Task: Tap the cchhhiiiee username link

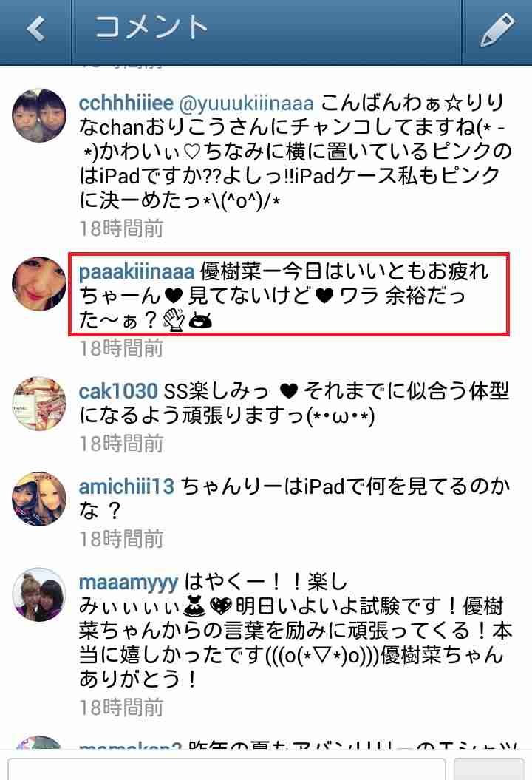Action: [126, 104]
